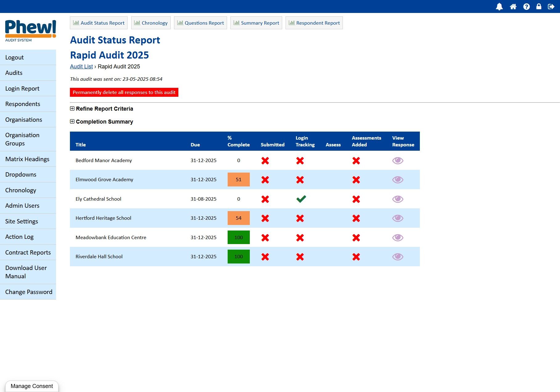Click Change Password in sidebar
The image size is (560, 392).
28,292
